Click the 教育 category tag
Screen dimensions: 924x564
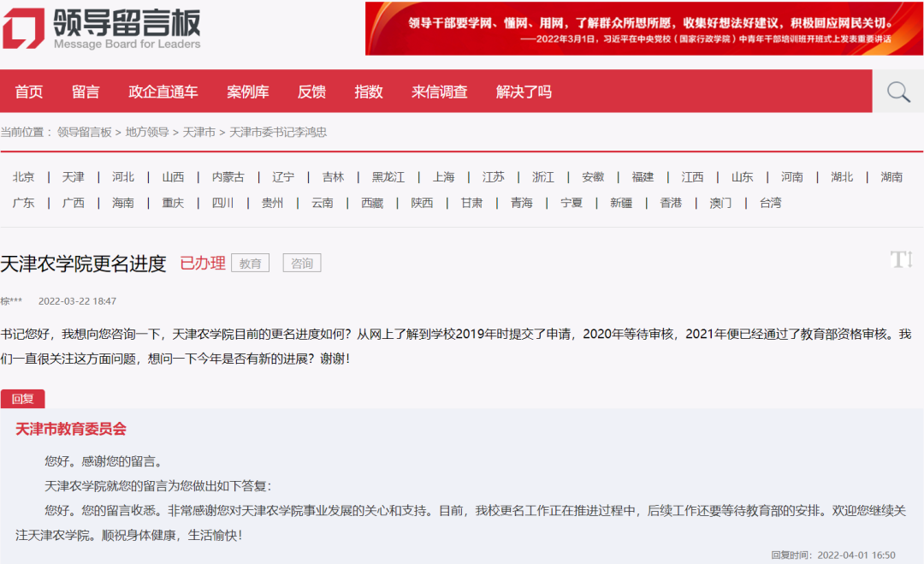[251, 264]
